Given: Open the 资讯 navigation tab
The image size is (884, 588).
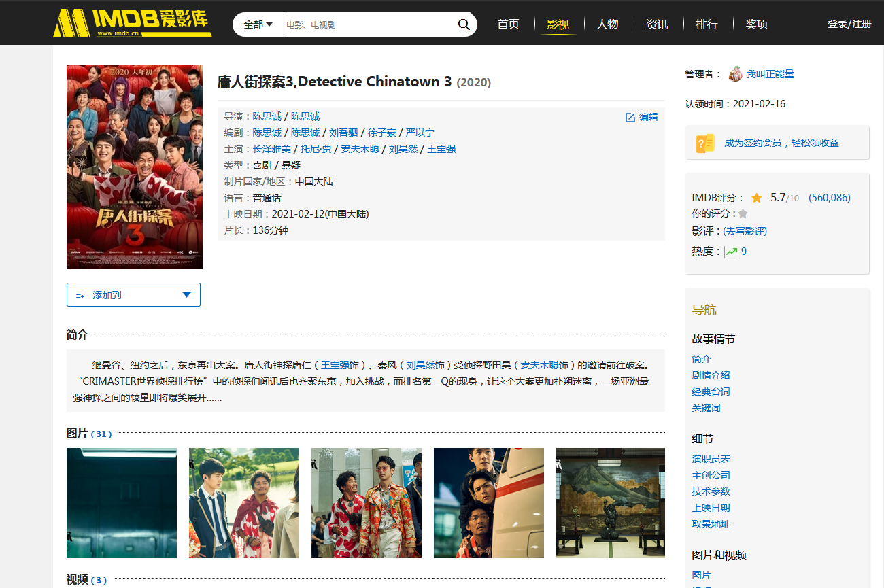Looking at the screenshot, I should [657, 24].
